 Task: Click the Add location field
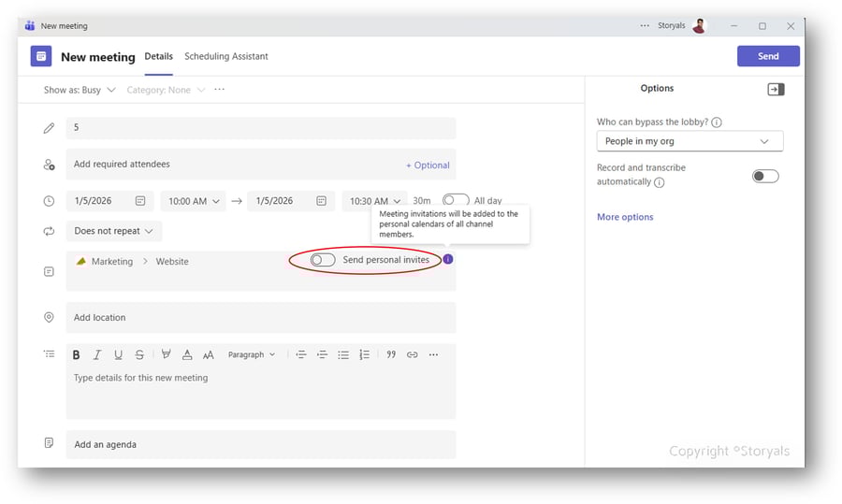tap(260, 318)
